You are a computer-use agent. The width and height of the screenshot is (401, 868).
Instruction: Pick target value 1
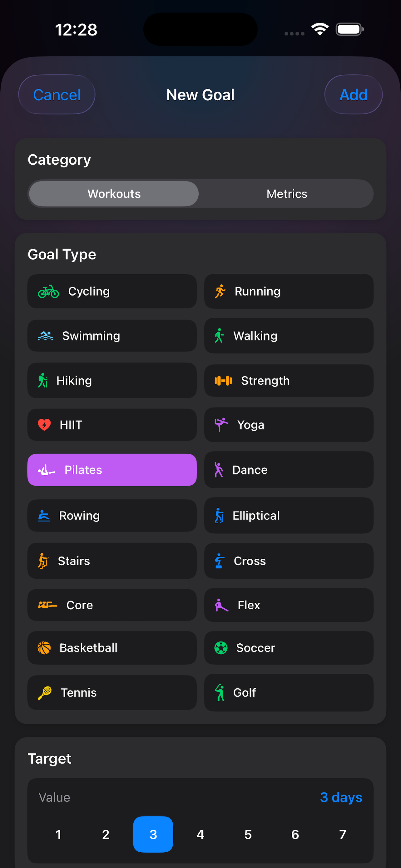click(58, 834)
